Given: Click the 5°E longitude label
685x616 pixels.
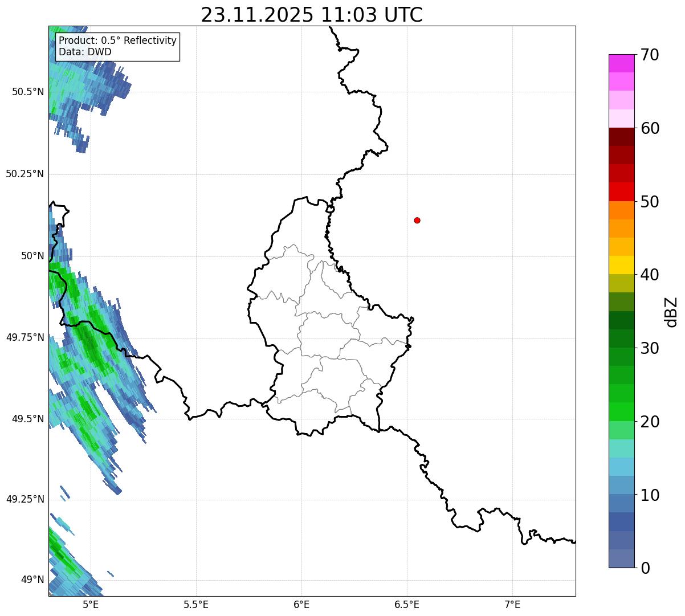Looking at the screenshot, I should 91,604.
